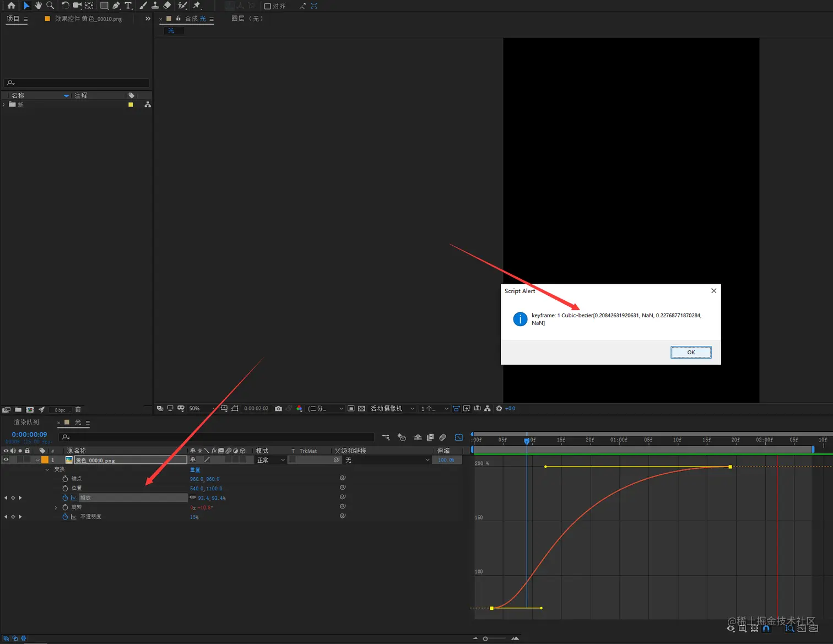The width and height of the screenshot is (833, 644).
Task: Select the Hand tool
Action: (38, 6)
